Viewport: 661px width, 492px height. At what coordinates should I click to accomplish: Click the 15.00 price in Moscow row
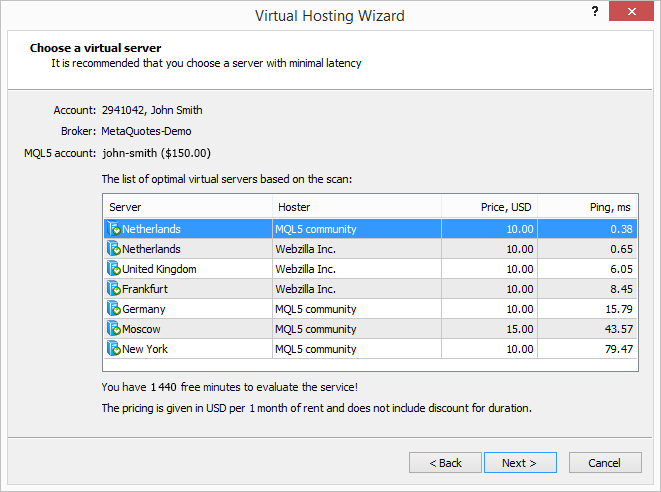pos(520,329)
